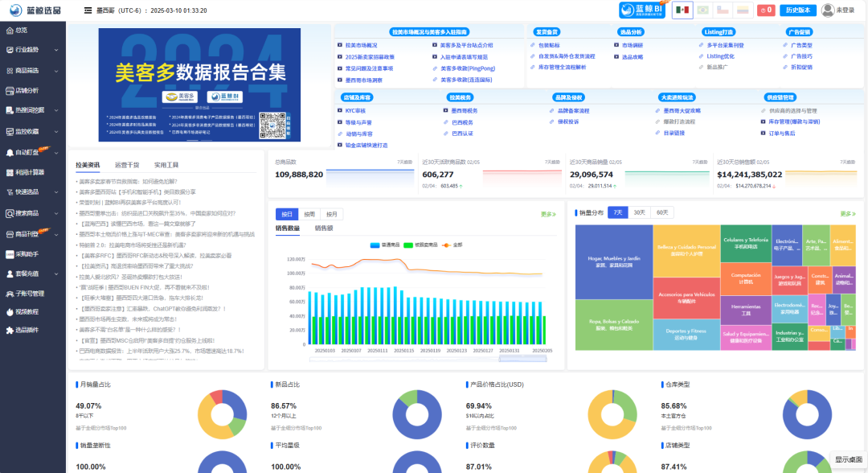
Task: Expand the 商品刊登 menu chevron
Action: tap(56, 234)
